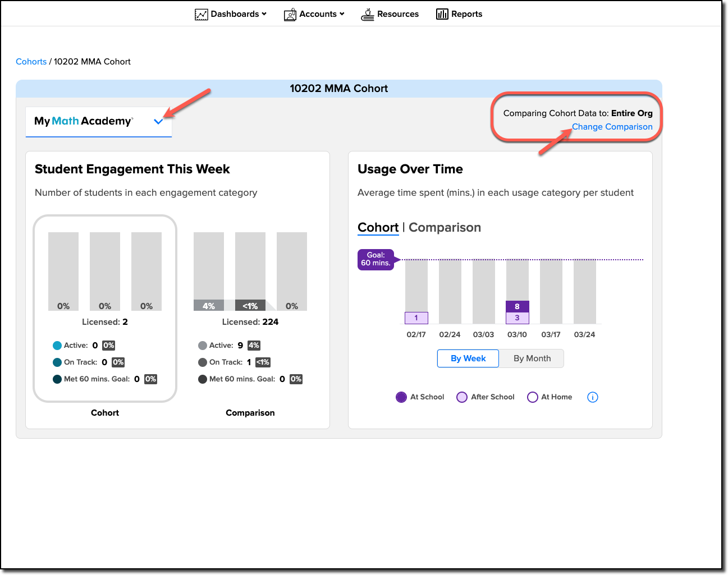Click the 03/03 week bar
The width and height of the screenshot is (728, 575).
484,292
